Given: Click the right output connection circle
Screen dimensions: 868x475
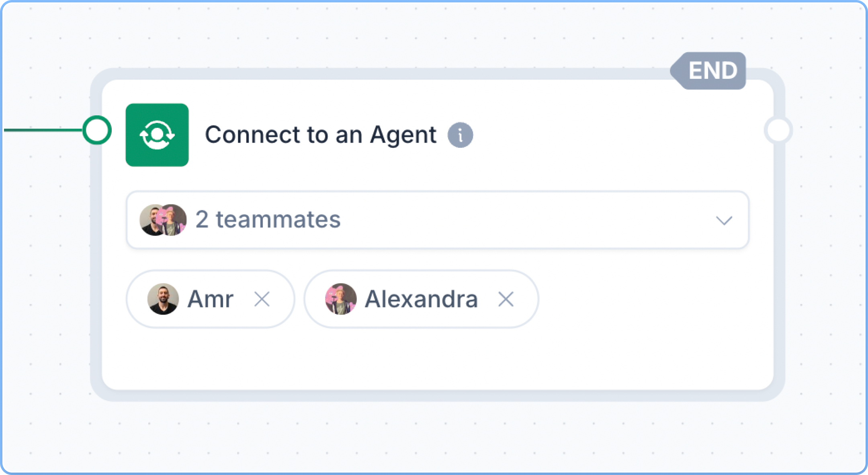Looking at the screenshot, I should 779,129.
